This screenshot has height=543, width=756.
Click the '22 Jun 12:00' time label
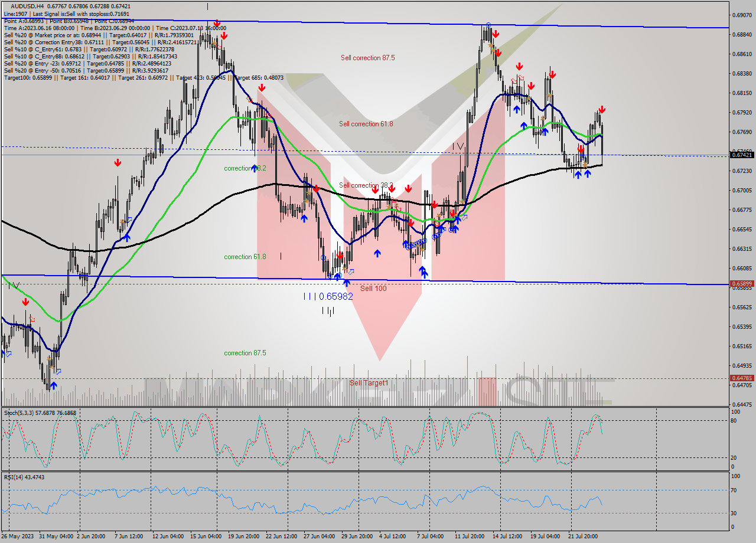pyautogui.click(x=281, y=536)
